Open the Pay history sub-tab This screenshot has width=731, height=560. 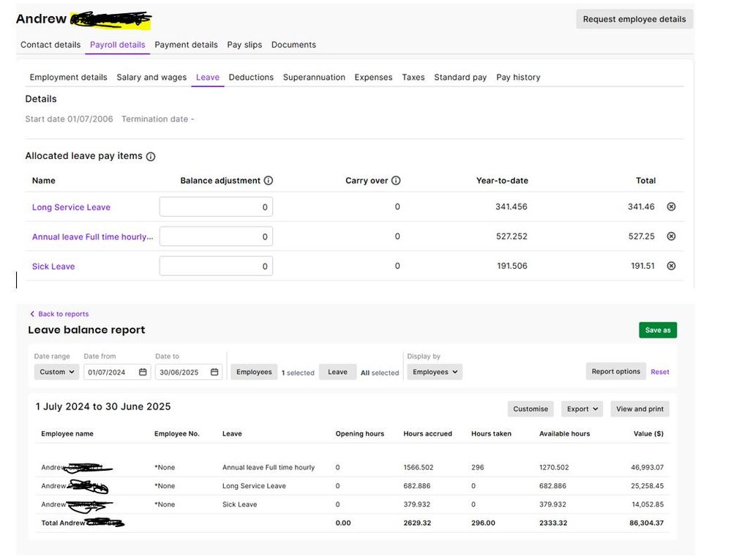coord(518,78)
